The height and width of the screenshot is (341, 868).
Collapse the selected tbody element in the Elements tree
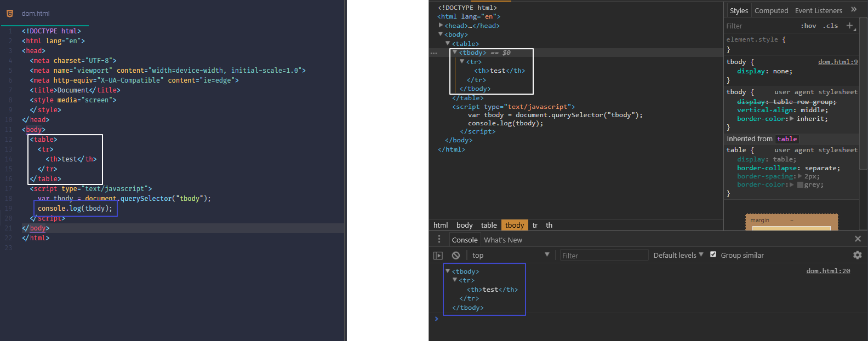455,52
